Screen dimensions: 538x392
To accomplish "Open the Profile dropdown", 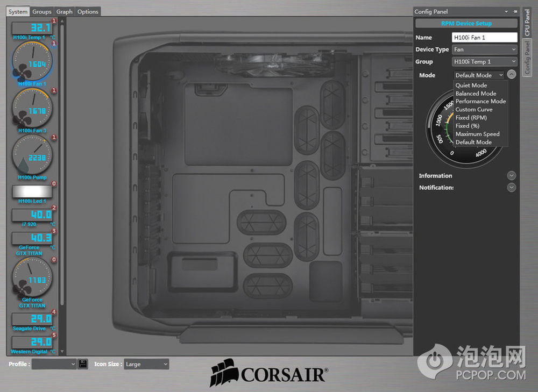I will click(54, 364).
